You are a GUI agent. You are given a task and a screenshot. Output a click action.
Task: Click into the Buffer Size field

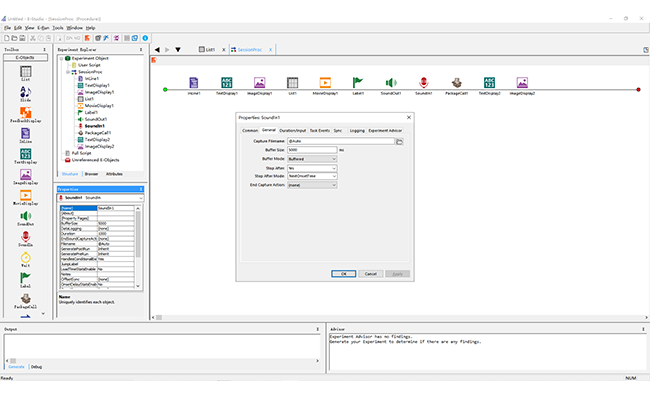[x=312, y=150]
